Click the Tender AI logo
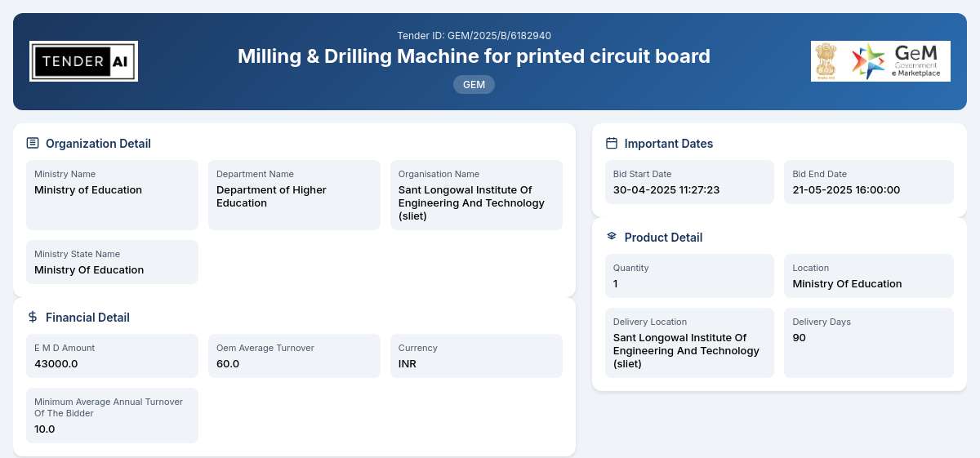The height and width of the screenshot is (458, 980). (83, 61)
